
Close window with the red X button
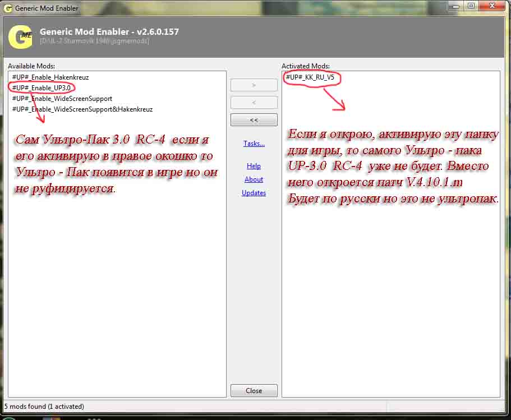[492, 6]
